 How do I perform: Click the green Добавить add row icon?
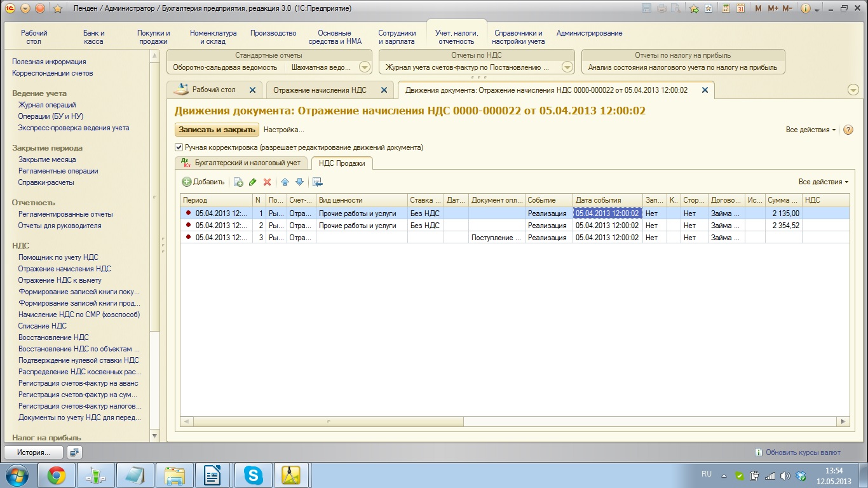(187, 182)
